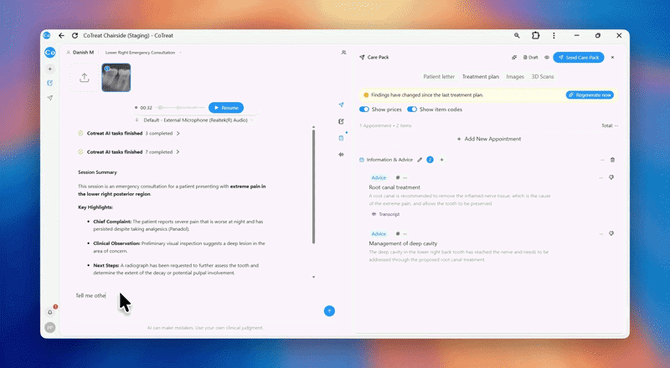The width and height of the screenshot is (670, 368).
Task: Delete appointment with the trash icon
Action: [x=612, y=160]
